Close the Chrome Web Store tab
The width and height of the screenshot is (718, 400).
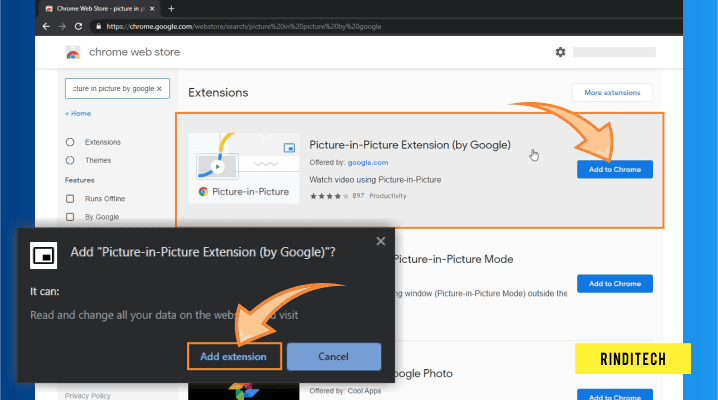[x=152, y=9]
